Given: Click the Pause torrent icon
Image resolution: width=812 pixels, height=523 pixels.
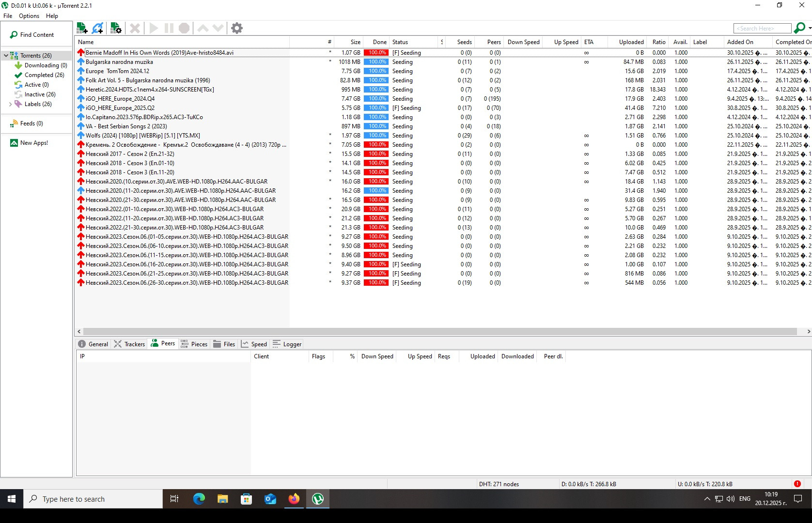Looking at the screenshot, I should (169, 28).
